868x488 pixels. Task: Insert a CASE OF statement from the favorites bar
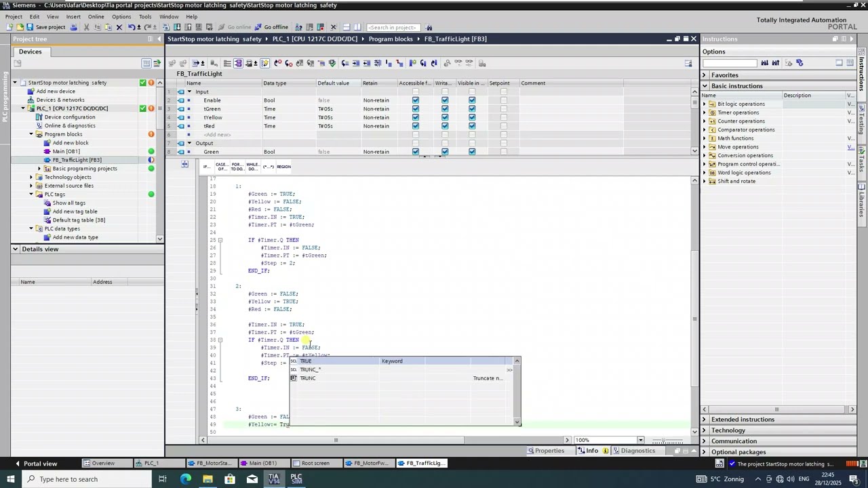coord(222,166)
